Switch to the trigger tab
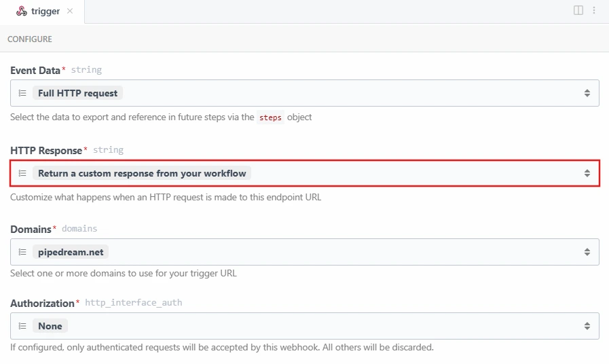This screenshot has height=364, width=609. [45, 11]
